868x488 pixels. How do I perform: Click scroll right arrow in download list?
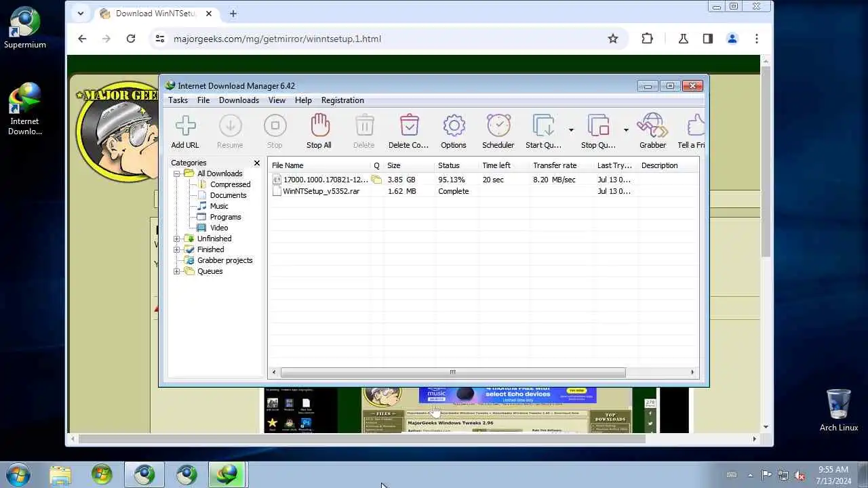pos(692,372)
